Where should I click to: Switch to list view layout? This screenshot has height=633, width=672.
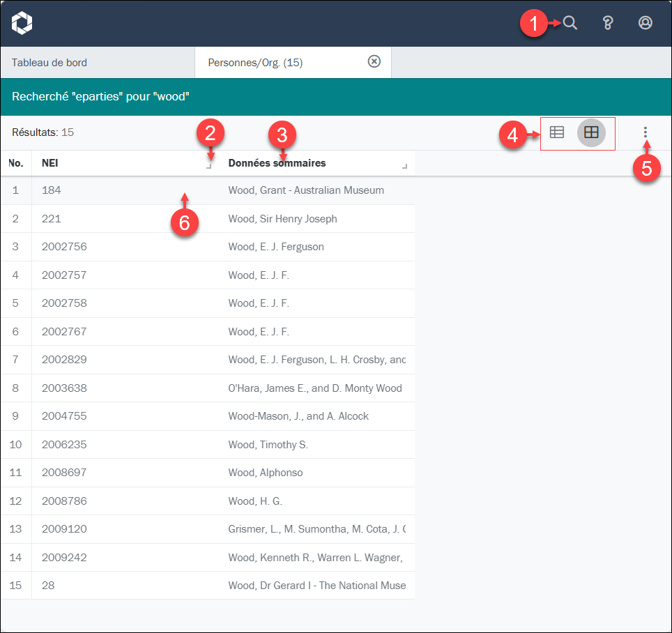[x=557, y=132]
